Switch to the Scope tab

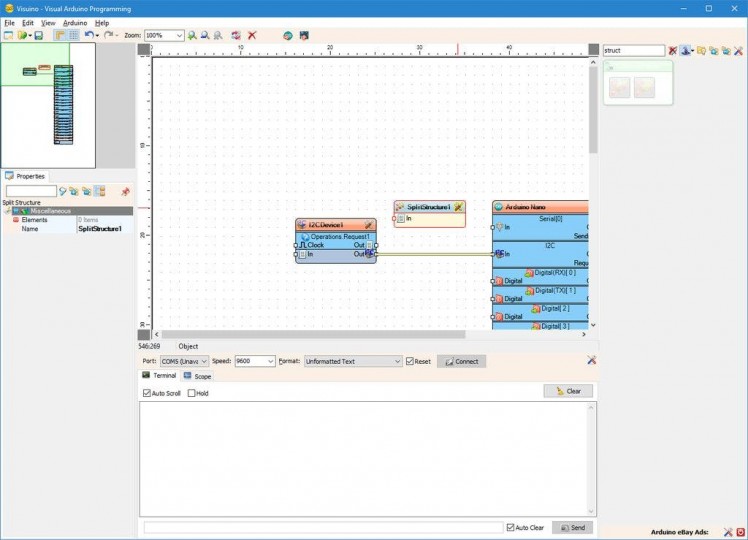197,376
